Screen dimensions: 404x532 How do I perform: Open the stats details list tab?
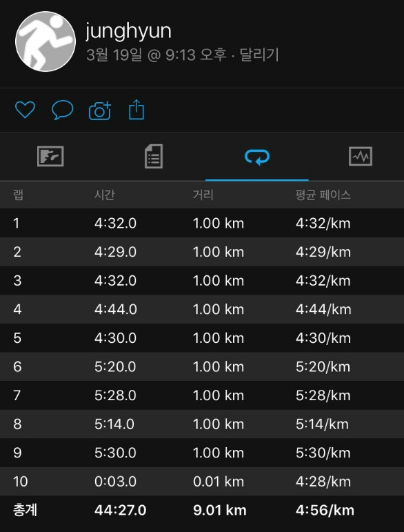click(x=154, y=157)
